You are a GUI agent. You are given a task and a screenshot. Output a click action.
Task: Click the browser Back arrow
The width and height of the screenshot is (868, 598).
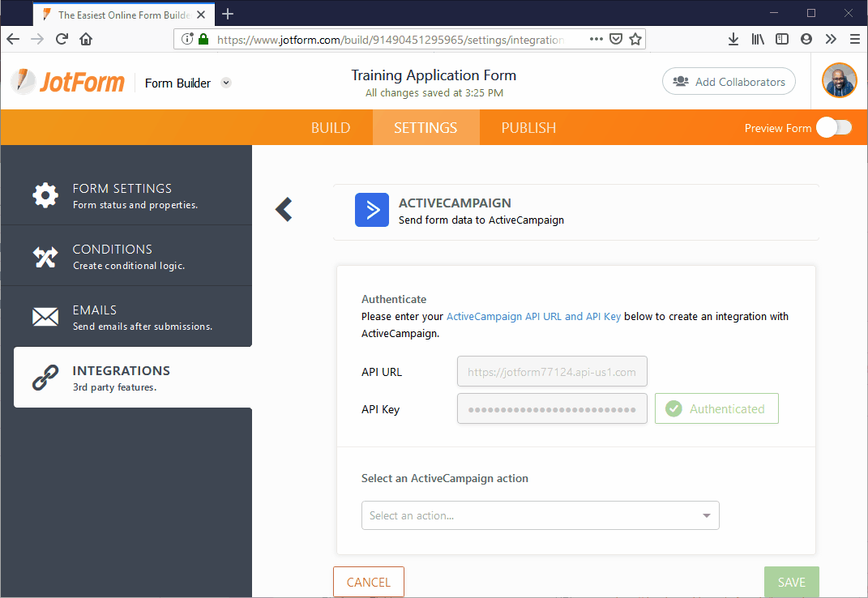pyautogui.click(x=13, y=39)
